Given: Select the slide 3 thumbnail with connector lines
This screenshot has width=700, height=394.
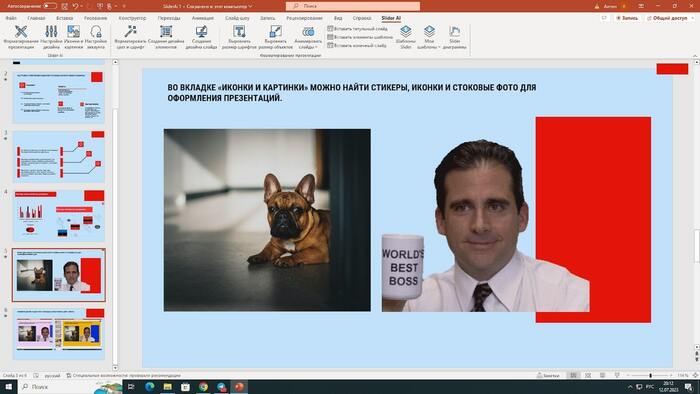Looking at the screenshot, I should 59,157.
